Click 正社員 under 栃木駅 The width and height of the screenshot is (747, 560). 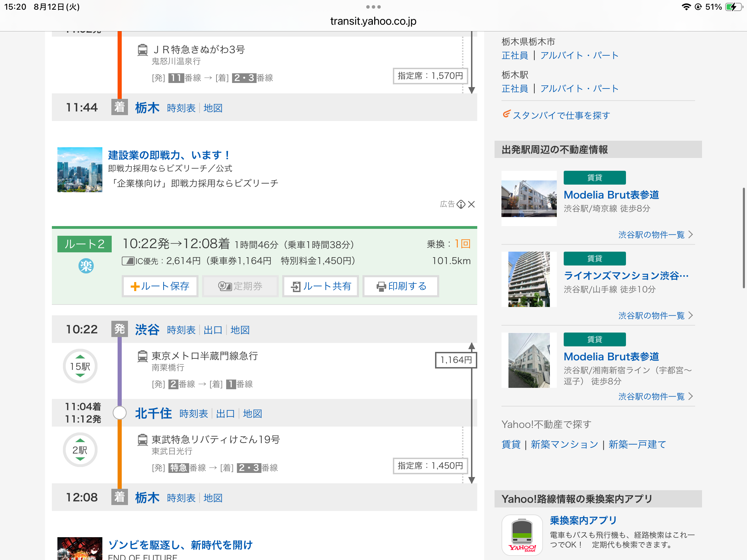click(515, 88)
